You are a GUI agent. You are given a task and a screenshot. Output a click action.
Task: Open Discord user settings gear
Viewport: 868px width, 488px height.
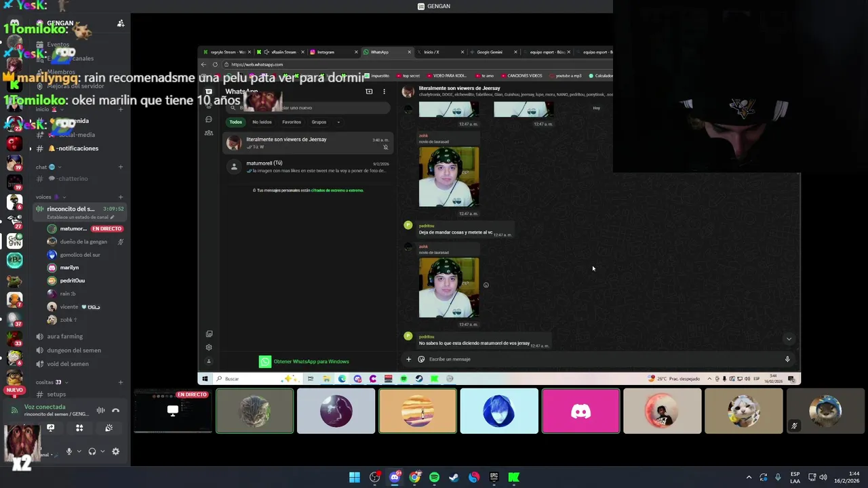click(115, 451)
